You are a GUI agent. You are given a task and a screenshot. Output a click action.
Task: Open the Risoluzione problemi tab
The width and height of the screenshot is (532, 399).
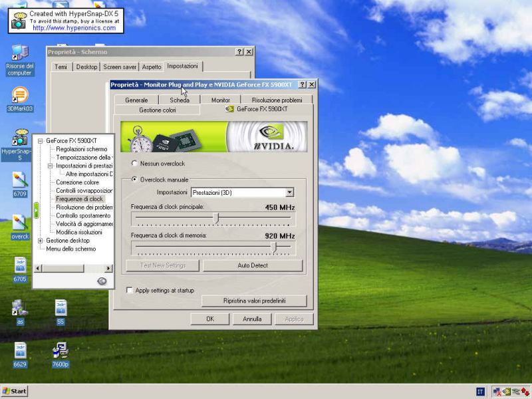277,100
